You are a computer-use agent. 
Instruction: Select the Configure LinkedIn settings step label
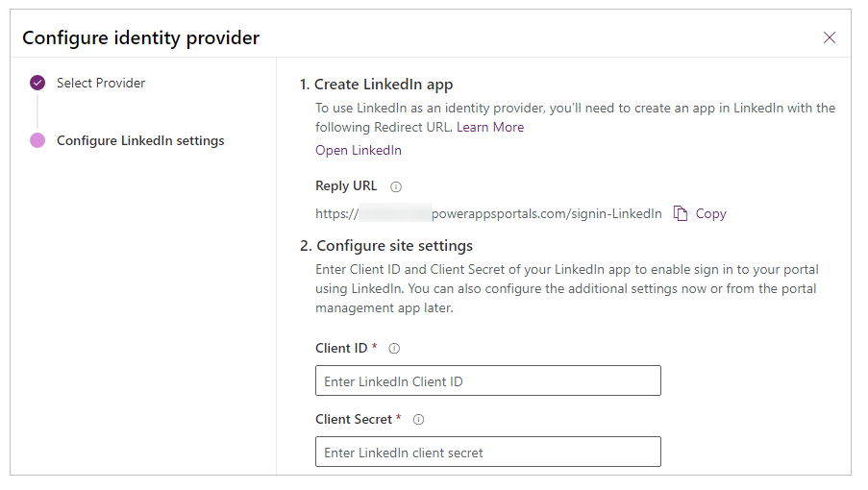pos(140,140)
